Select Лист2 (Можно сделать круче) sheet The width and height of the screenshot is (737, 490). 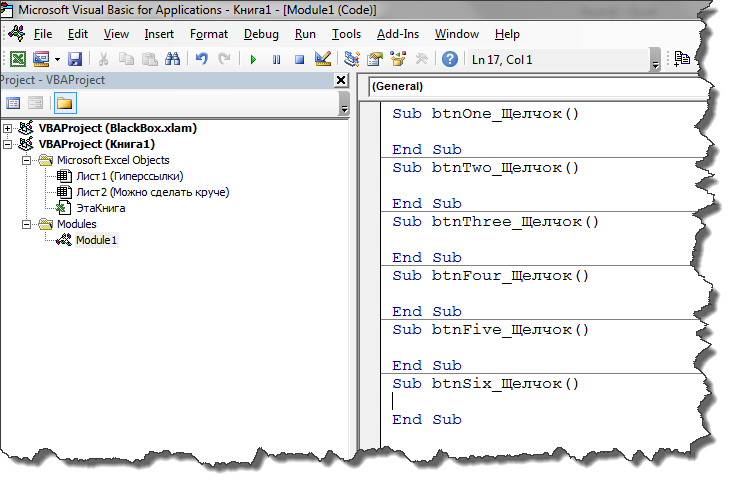coord(153,192)
